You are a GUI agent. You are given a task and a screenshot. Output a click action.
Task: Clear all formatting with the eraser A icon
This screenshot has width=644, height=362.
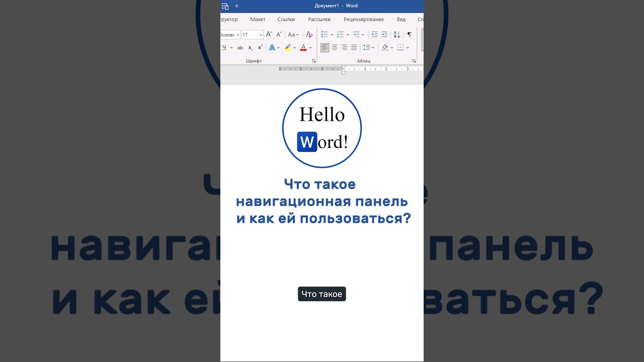click(309, 35)
